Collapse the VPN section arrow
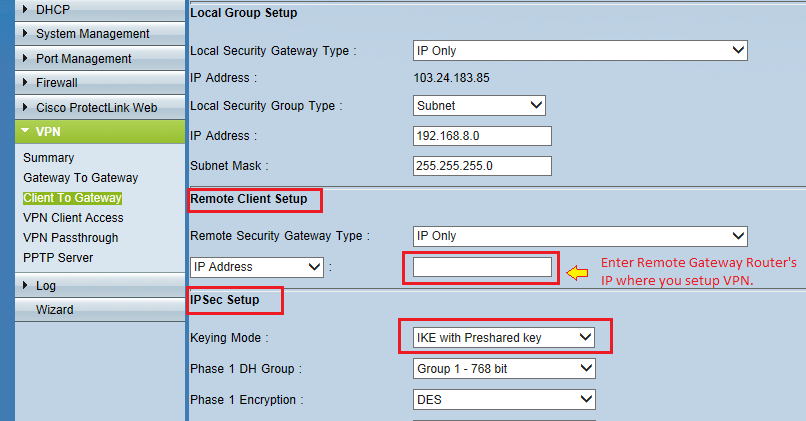The width and height of the screenshot is (806, 421). (25, 131)
